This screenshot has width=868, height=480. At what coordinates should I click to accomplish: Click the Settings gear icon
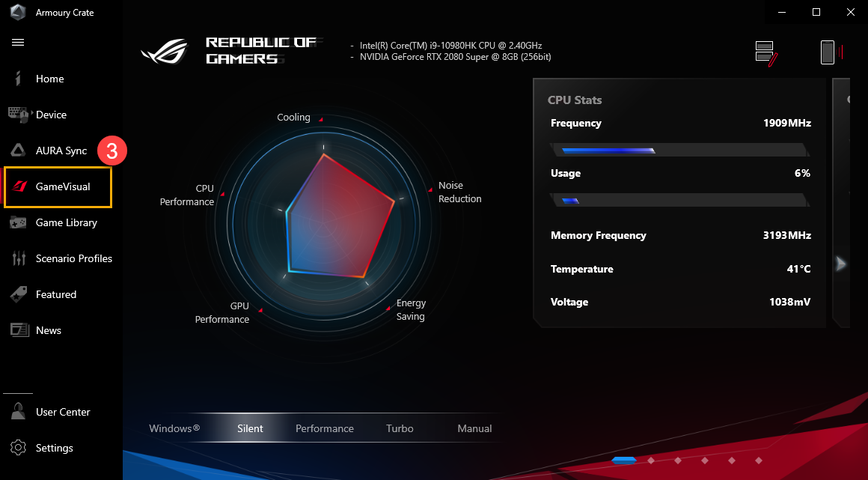(x=18, y=447)
